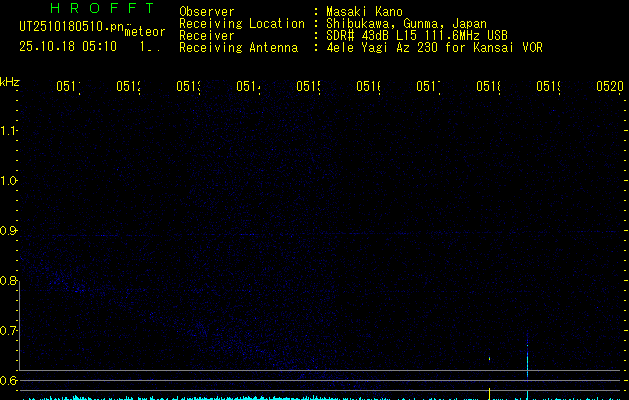Click the date stamp 25.10.18 05:10
Viewport: 629px width, 400px height.
pyautogui.click(x=68, y=47)
